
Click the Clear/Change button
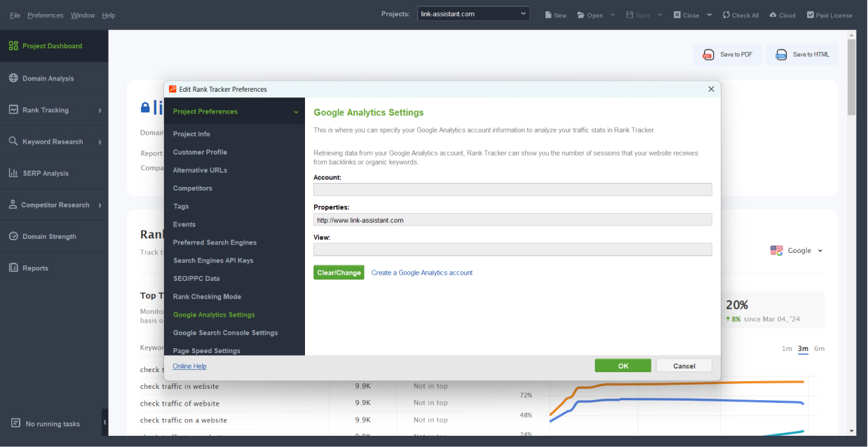coord(339,273)
